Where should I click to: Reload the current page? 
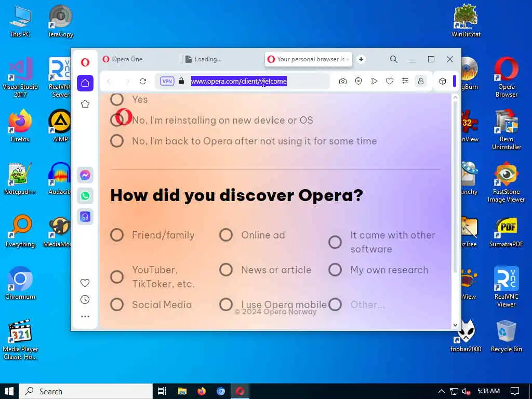[143, 81]
